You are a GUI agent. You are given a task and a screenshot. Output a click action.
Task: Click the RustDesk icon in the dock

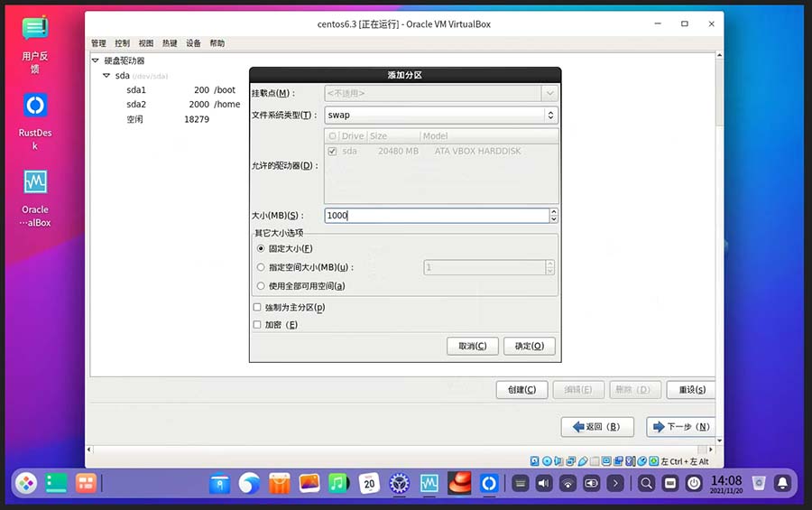pyautogui.click(x=489, y=484)
